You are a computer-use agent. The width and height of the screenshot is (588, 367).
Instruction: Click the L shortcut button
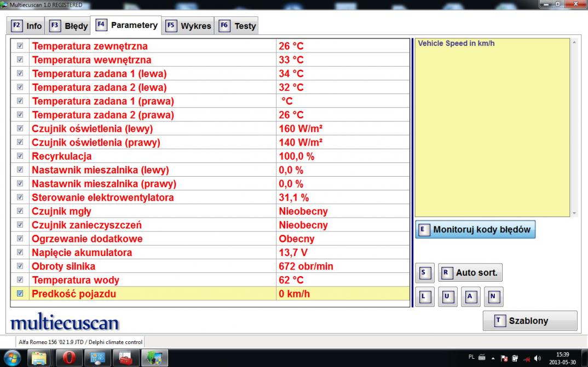pos(424,296)
